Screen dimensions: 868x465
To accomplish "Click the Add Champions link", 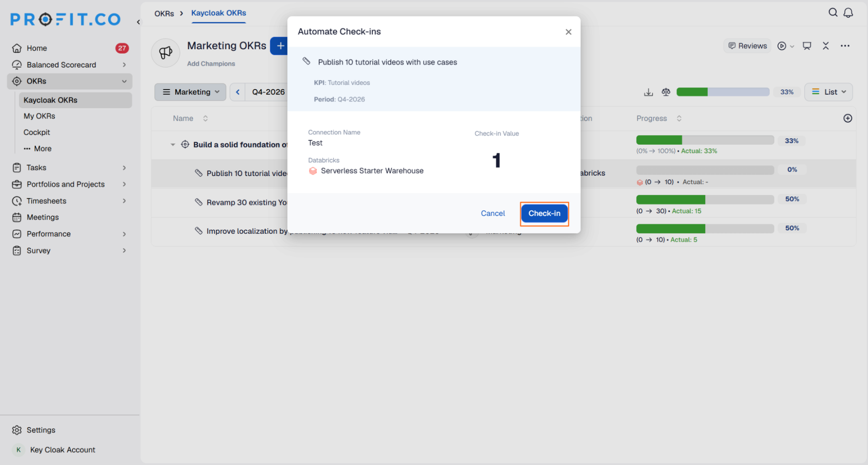I will point(211,63).
